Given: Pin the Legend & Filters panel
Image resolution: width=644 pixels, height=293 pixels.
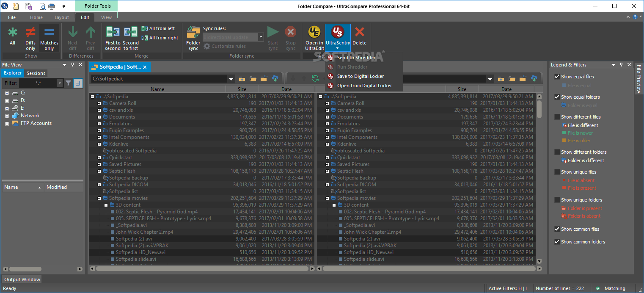Looking at the screenshot, I should [621, 65].
